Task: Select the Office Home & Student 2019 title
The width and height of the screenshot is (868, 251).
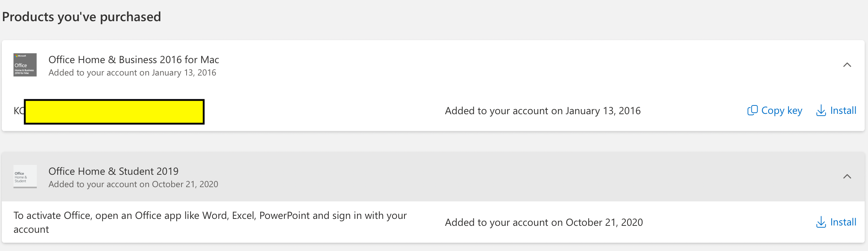Action: 113,171
